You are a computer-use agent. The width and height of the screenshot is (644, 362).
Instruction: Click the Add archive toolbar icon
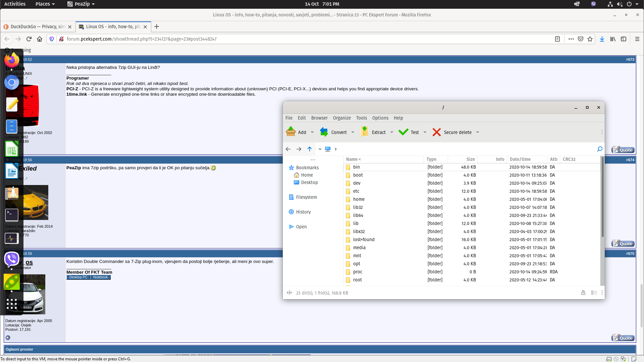tap(290, 132)
